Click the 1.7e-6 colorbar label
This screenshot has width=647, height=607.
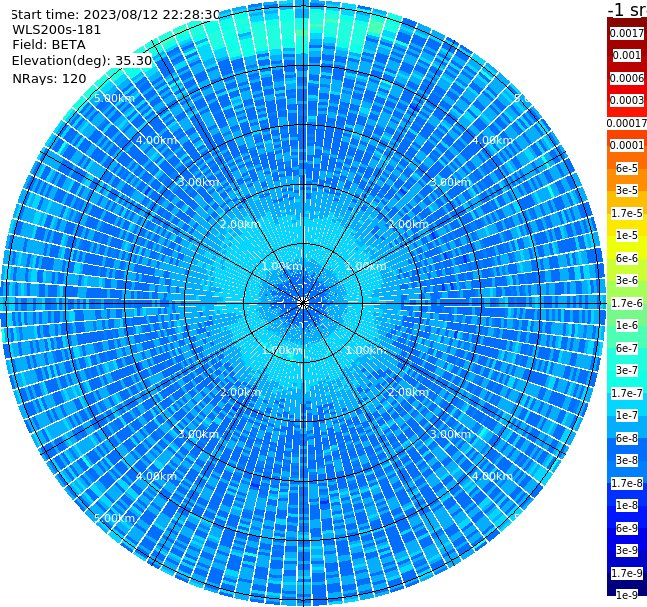[627, 303]
